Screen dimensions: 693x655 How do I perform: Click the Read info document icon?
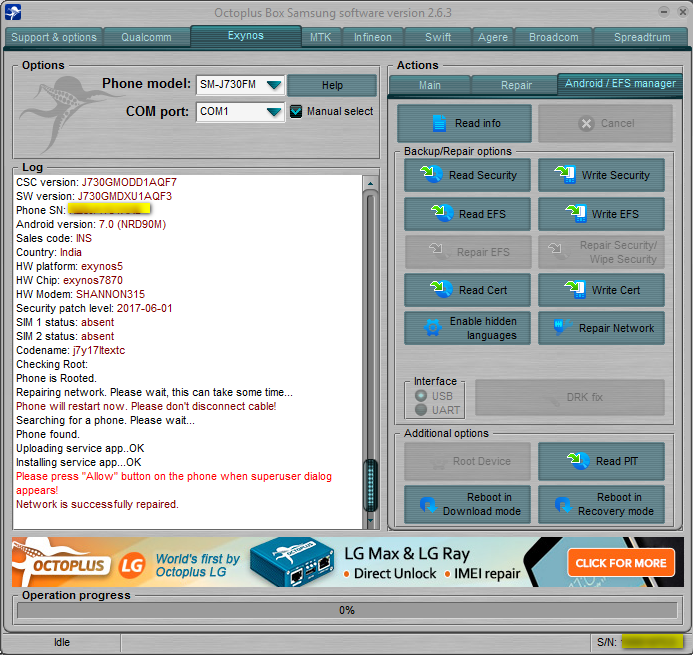tap(439, 123)
